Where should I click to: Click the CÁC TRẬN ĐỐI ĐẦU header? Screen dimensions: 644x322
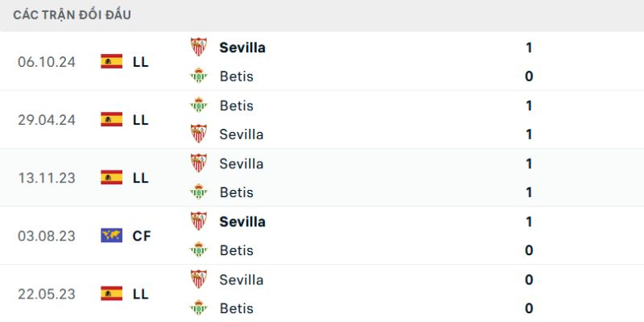72,14
